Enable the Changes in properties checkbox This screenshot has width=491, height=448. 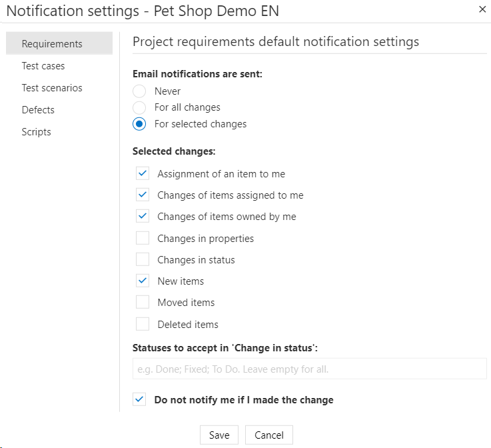pyautogui.click(x=143, y=238)
